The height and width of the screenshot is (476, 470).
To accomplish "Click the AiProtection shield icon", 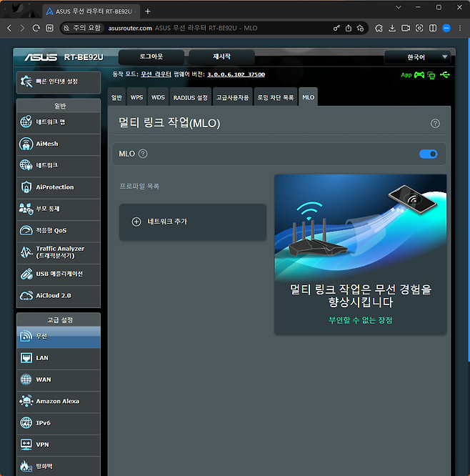I will click(x=26, y=187).
